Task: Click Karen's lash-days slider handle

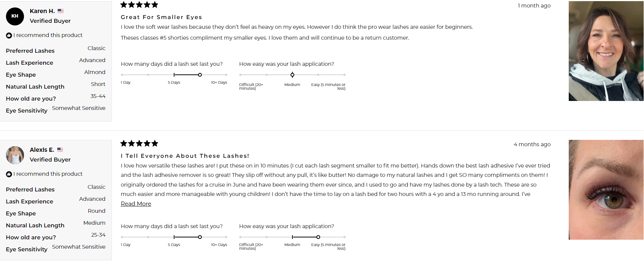Action: [x=200, y=75]
